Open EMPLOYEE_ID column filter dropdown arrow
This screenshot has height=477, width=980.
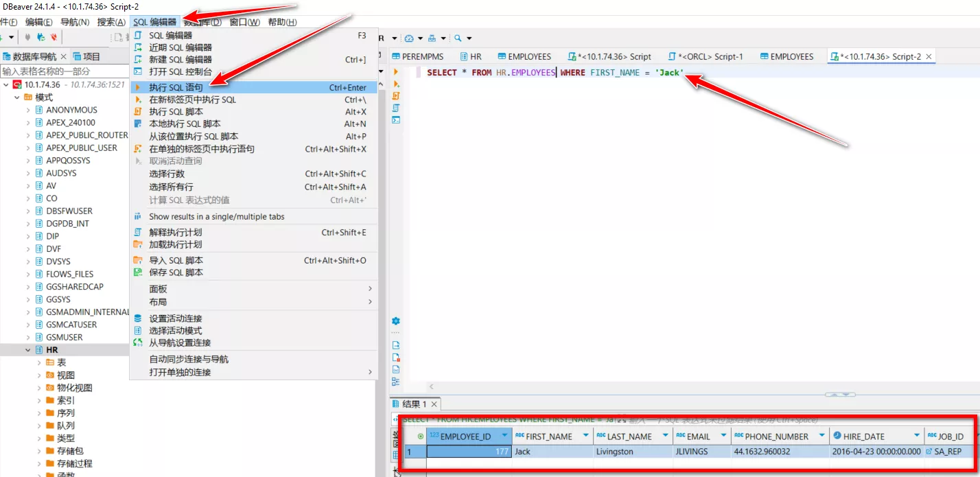click(504, 436)
